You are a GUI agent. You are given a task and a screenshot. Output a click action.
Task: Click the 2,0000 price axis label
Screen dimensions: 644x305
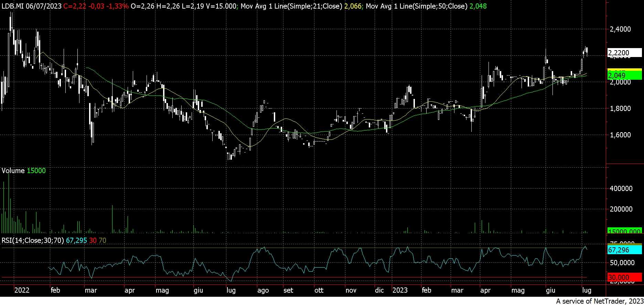620,82
